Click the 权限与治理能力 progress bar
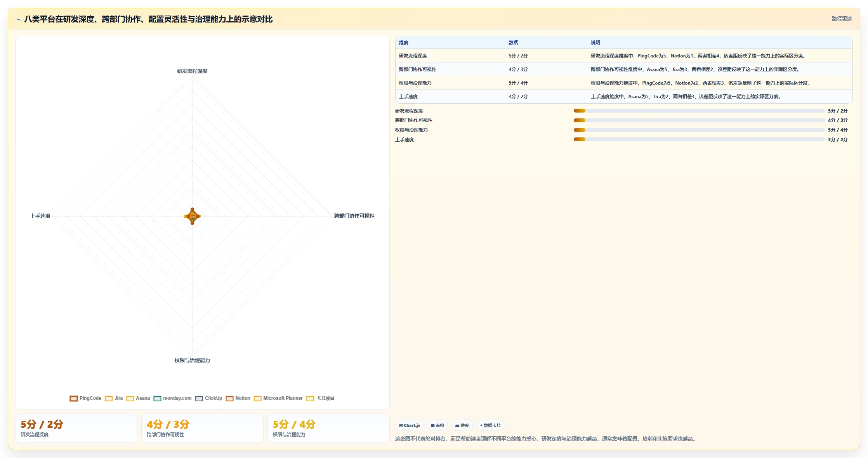Screen dimensions: 868x458 699,130
